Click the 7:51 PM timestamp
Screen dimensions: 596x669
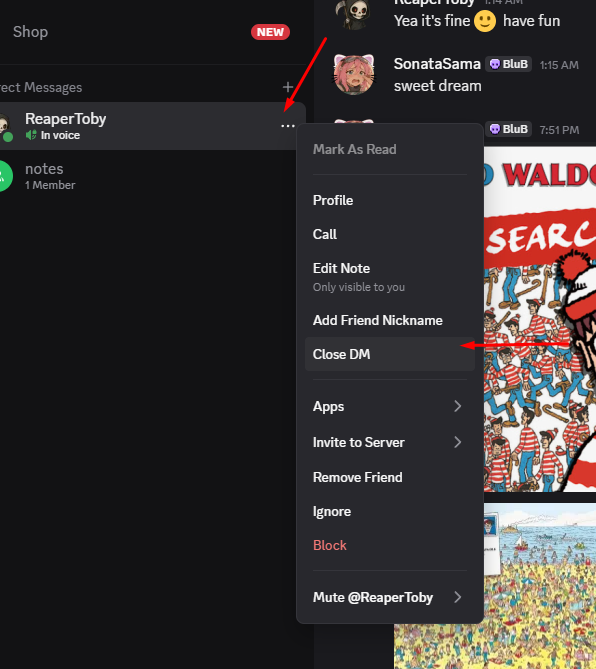(559, 130)
